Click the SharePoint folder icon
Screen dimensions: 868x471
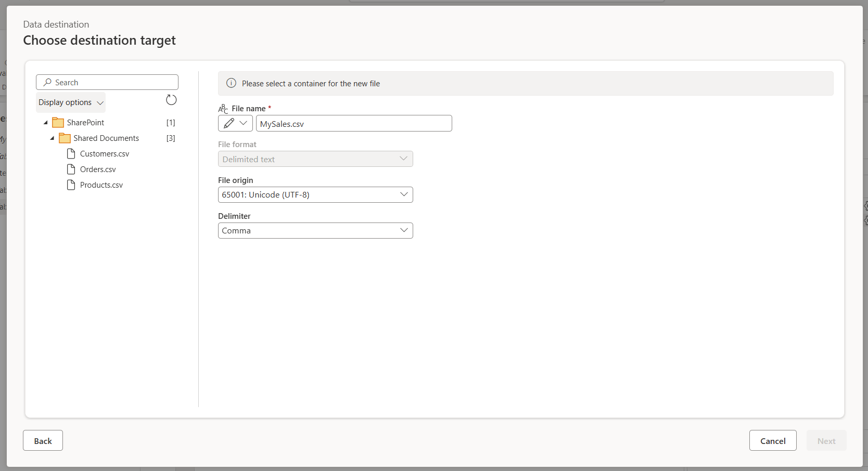click(57, 122)
